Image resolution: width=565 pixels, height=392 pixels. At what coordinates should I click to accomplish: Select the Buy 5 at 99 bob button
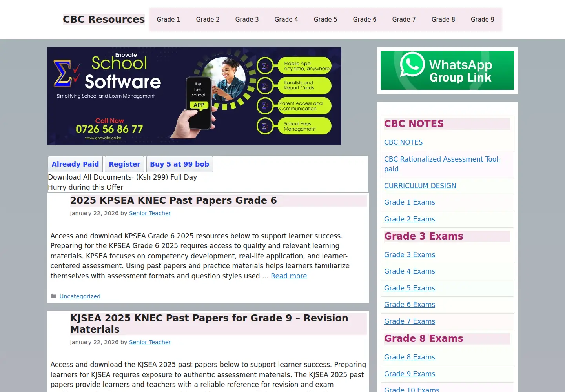point(179,164)
